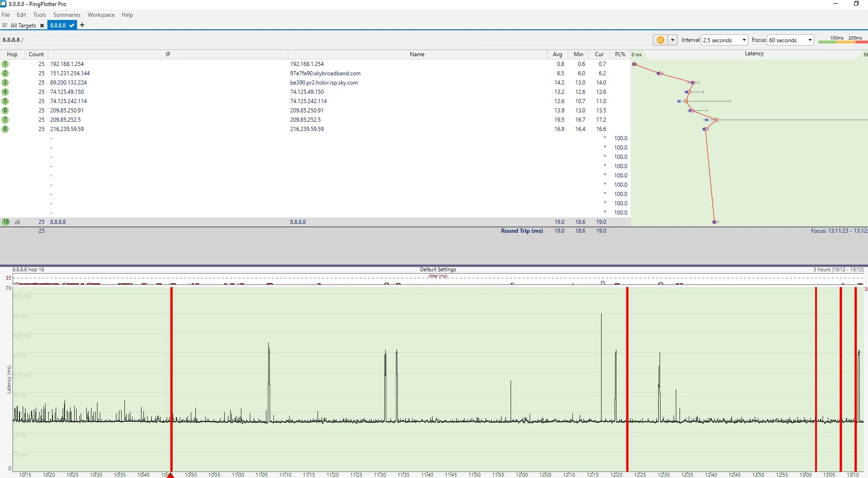Select hop 7 green circle icon
Viewport: 868px width, 478px height.
click(5, 120)
